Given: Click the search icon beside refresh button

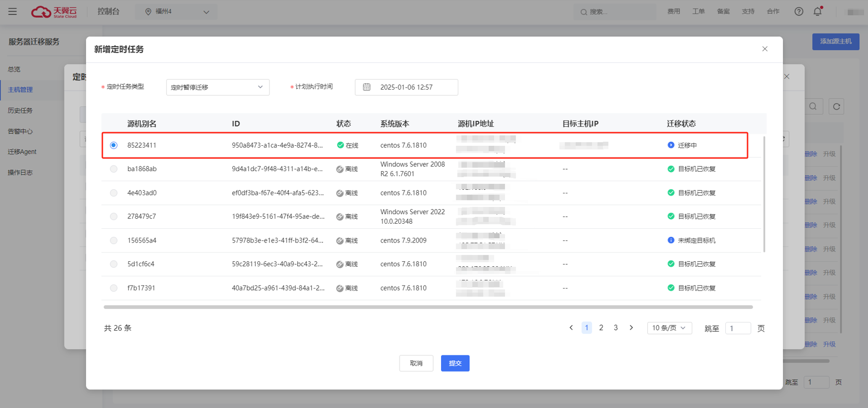Looking at the screenshot, I should [813, 106].
